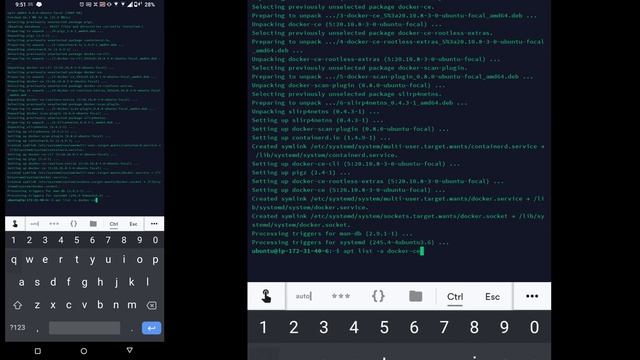This screenshot has width=640, height=360.
Task: Tap number key 9 in the zoomed keyboard
Action: coord(504,327)
